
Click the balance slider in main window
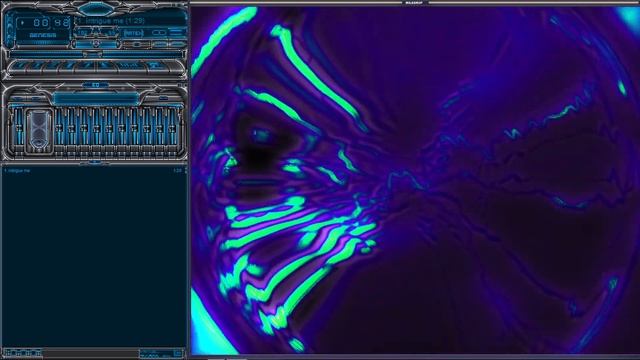pos(137,44)
